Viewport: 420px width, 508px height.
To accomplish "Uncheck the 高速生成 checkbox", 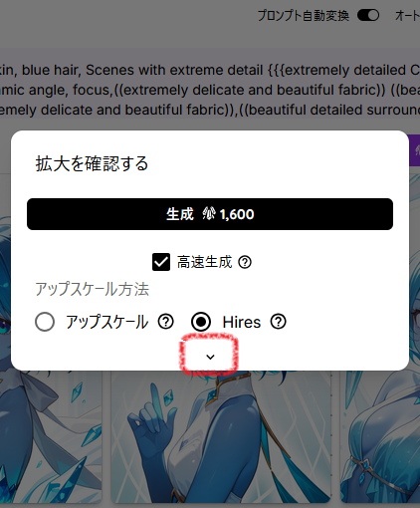I will [x=161, y=262].
